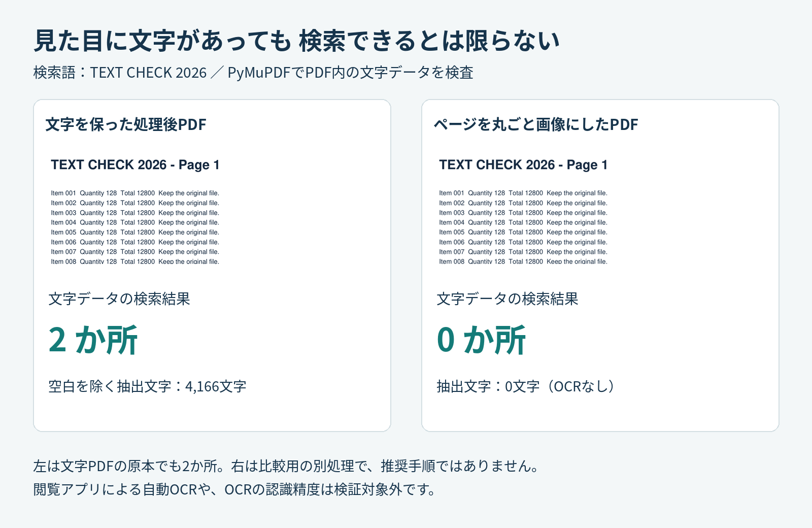Click the left card title 文字を保った処理後PDF

(126, 124)
